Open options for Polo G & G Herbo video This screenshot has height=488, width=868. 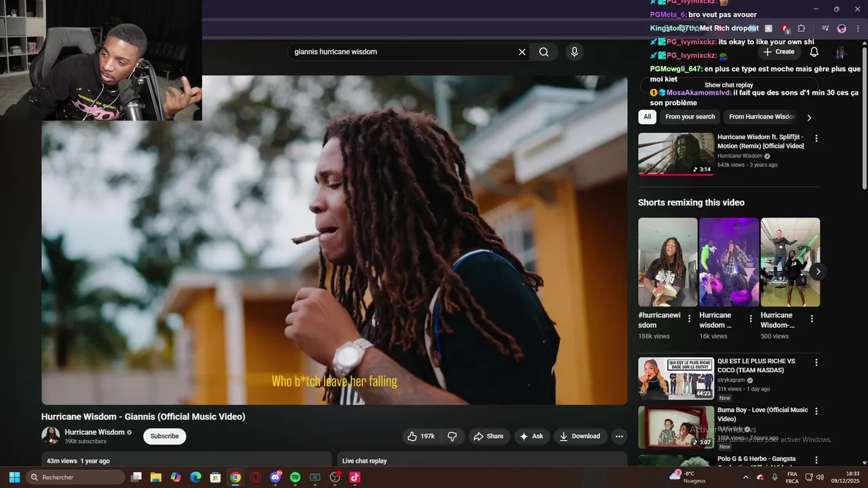click(x=816, y=460)
